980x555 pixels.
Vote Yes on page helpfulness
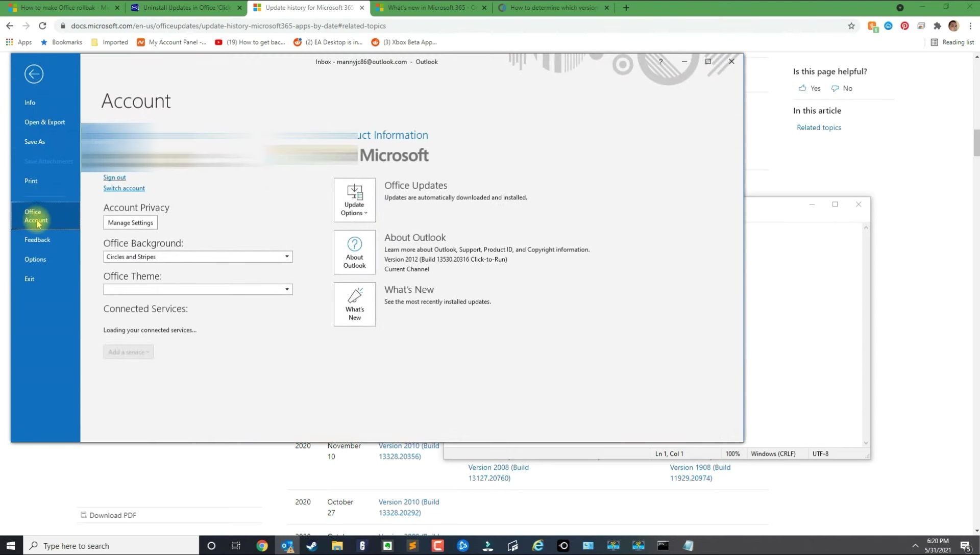point(810,88)
